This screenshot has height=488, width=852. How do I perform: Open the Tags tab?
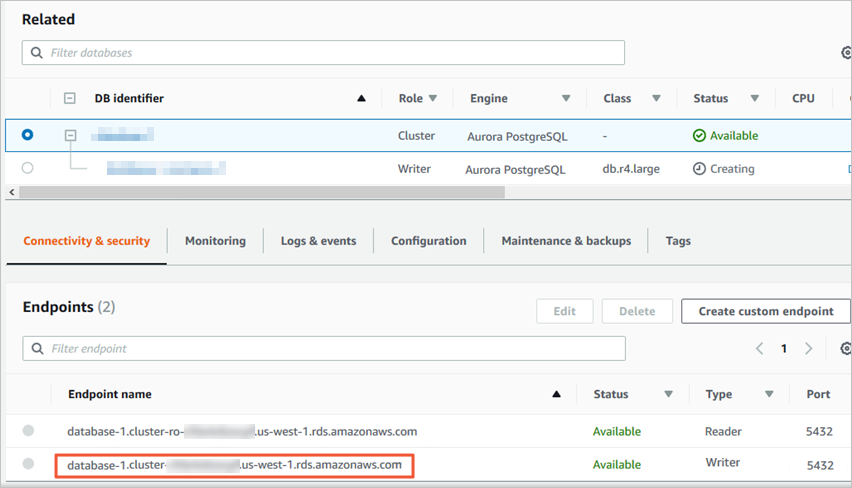click(678, 241)
